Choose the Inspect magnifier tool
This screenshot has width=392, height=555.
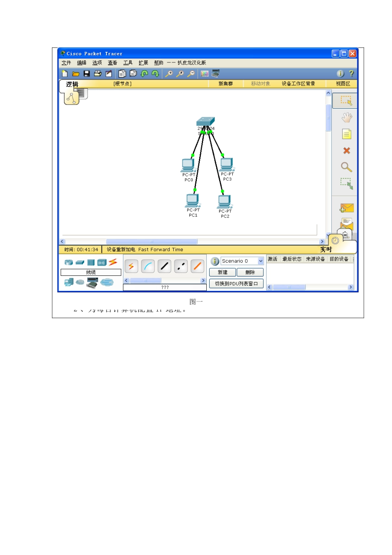point(346,167)
